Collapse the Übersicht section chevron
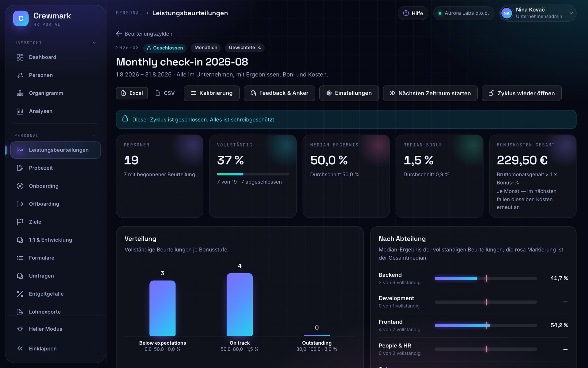The image size is (588, 368). coord(94,43)
